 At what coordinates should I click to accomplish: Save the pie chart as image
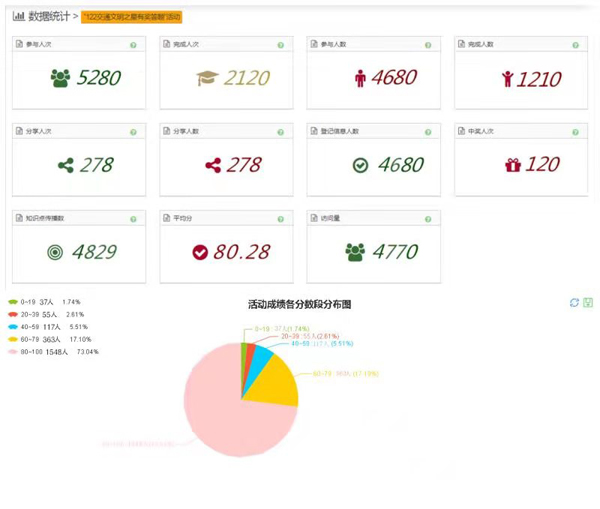click(x=588, y=302)
